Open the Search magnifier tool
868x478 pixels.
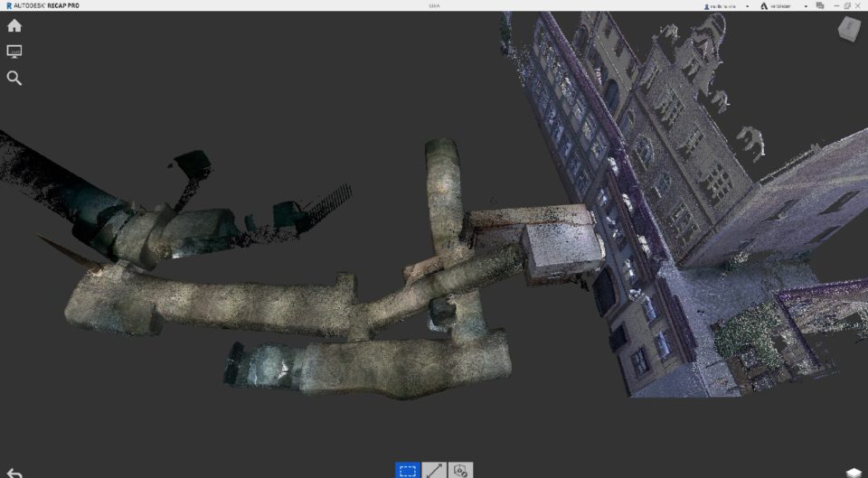(14, 78)
